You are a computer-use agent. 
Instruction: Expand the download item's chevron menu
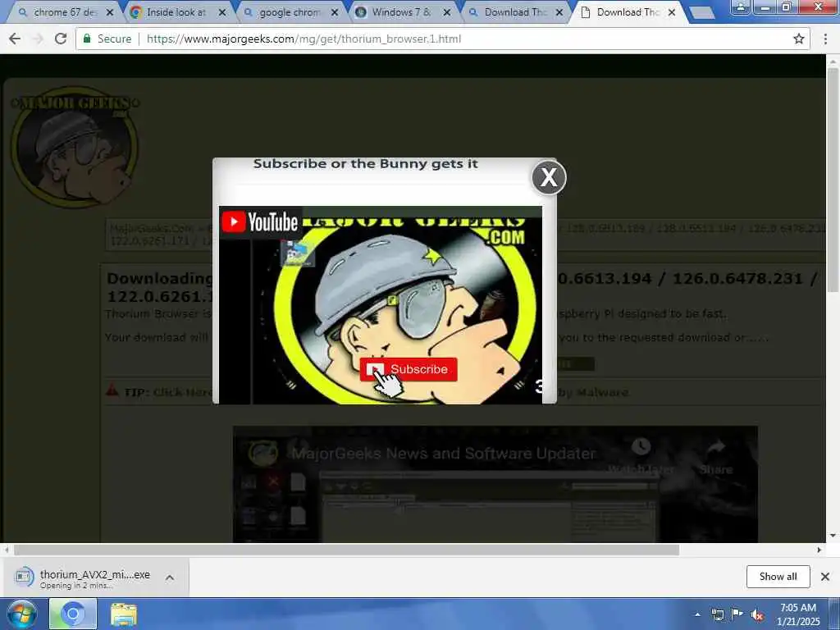pos(170,577)
